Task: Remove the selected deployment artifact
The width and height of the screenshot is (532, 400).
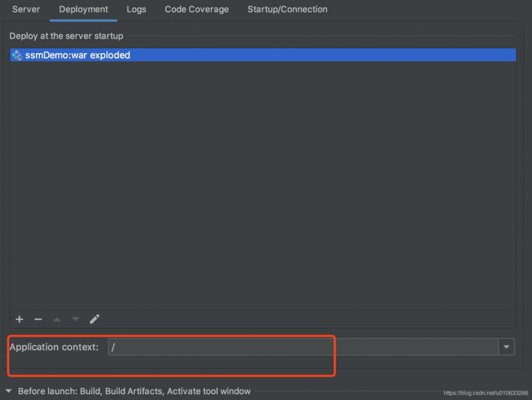Action: (38, 319)
